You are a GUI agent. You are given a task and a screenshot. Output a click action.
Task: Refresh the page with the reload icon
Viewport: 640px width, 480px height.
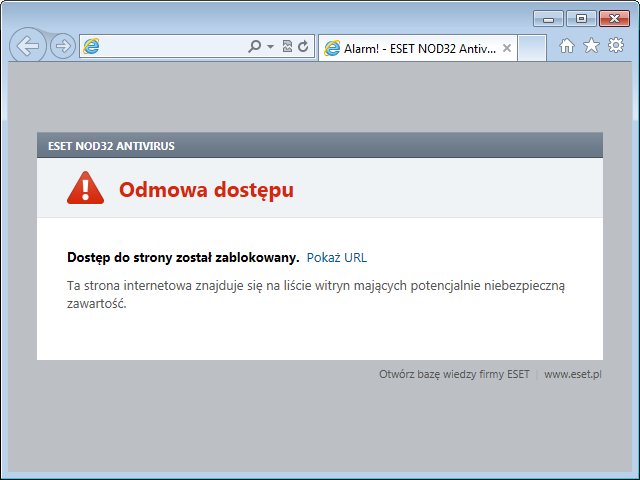[303, 47]
